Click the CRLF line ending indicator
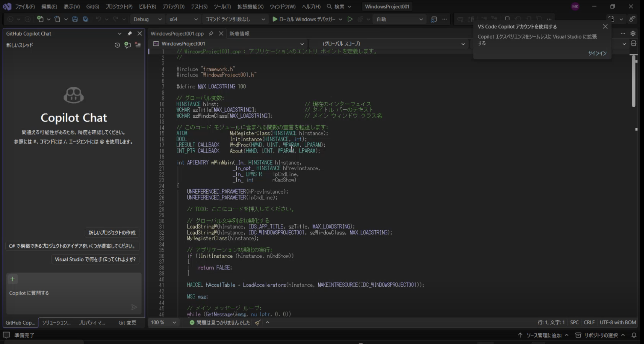The width and height of the screenshot is (644, 344). pyautogui.click(x=589, y=323)
